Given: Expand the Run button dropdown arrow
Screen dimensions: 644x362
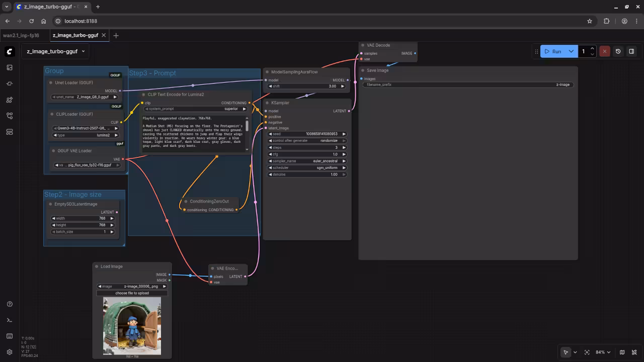Looking at the screenshot, I should (571, 51).
